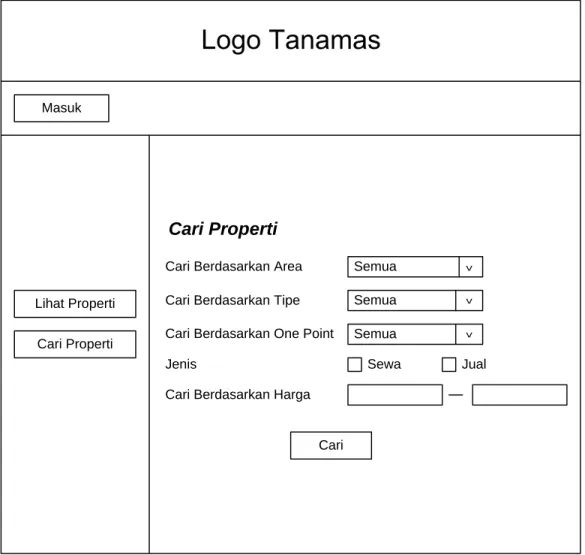Screen dimensions: 585x555
Task: Click the Masuk login button
Action: pos(62,108)
